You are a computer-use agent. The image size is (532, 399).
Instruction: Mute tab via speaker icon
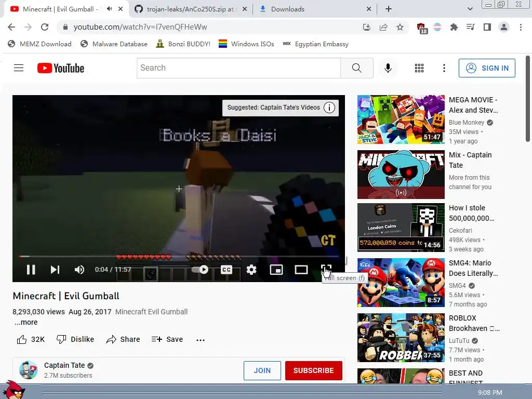point(109,9)
